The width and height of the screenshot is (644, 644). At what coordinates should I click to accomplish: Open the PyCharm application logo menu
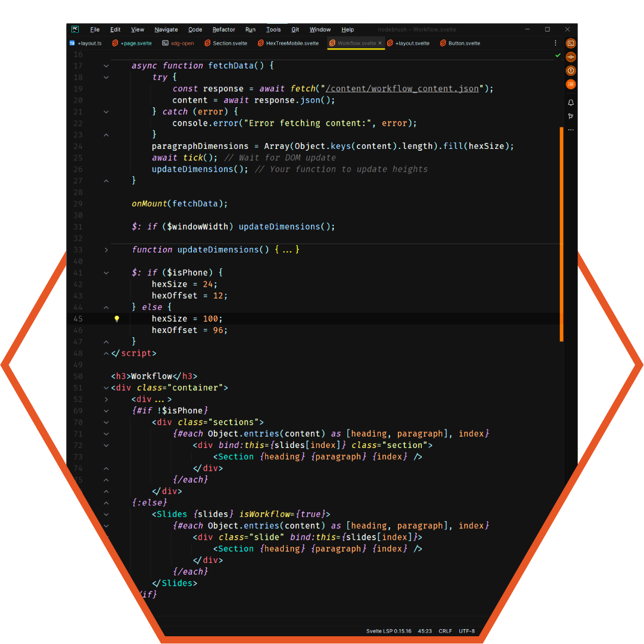click(x=75, y=29)
